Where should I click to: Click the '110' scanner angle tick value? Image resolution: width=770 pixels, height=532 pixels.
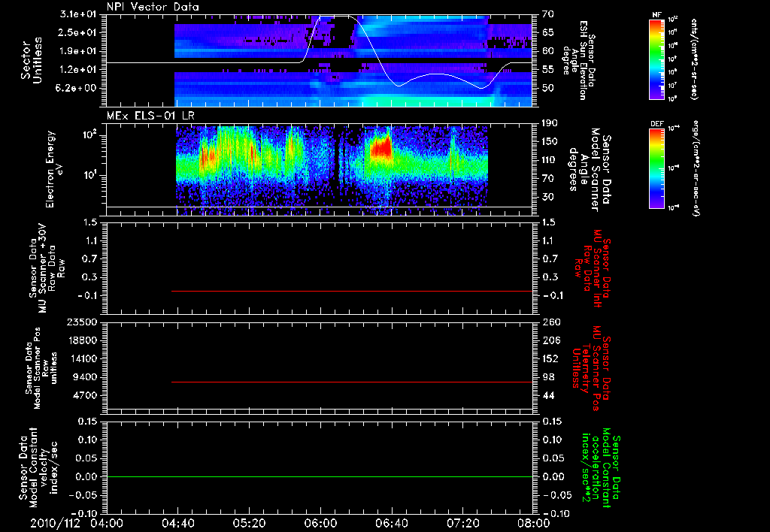(x=550, y=160)
